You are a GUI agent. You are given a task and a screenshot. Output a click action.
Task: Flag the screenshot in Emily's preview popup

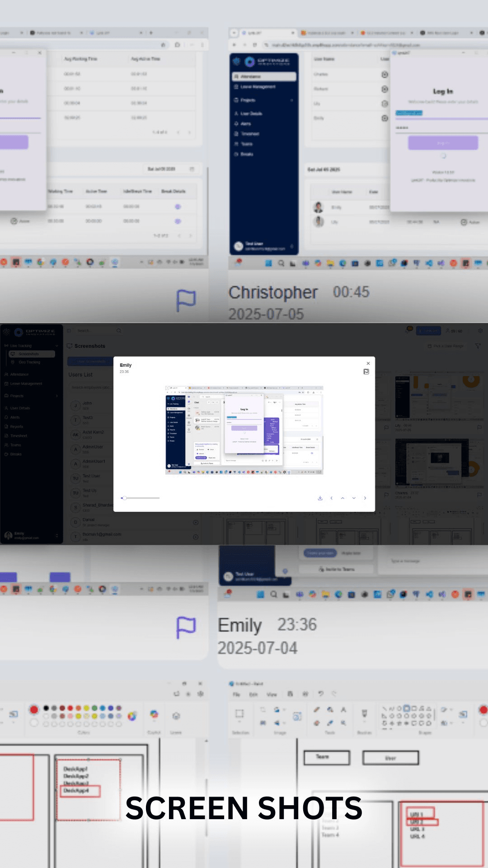366,372
